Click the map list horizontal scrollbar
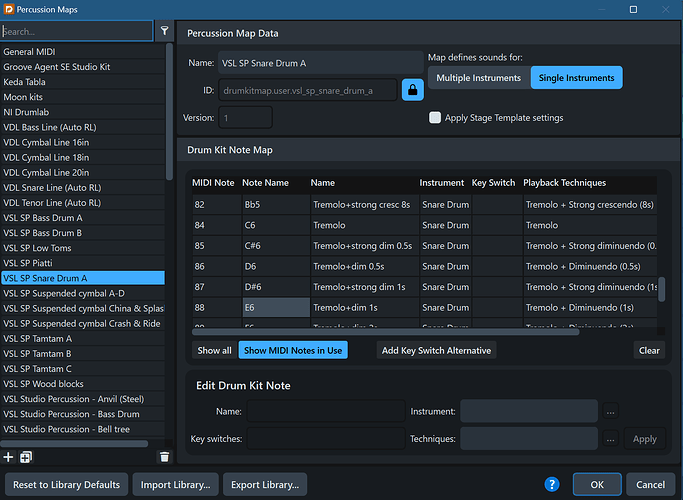 point(74,444)
